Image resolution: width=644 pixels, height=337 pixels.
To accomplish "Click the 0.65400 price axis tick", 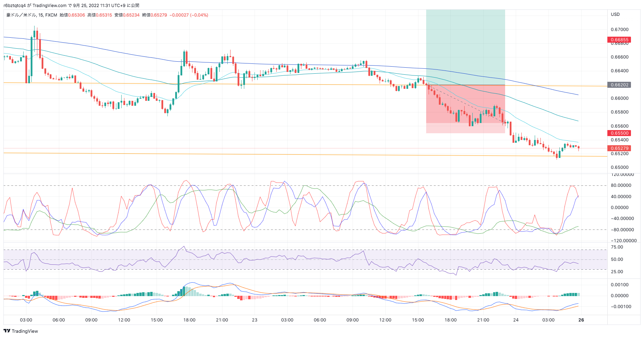I will point(619,140).
